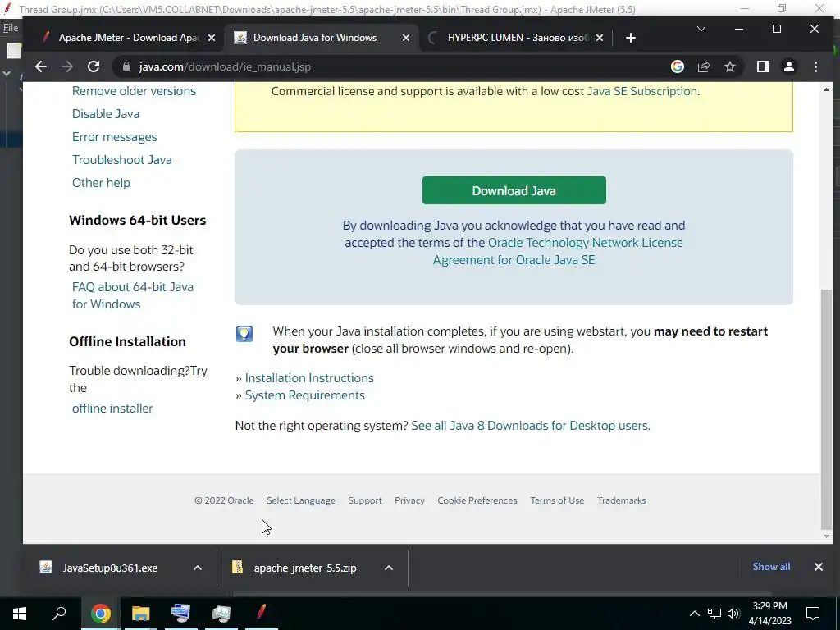Open FAQ about 64-bit Java link

point(133,295)
